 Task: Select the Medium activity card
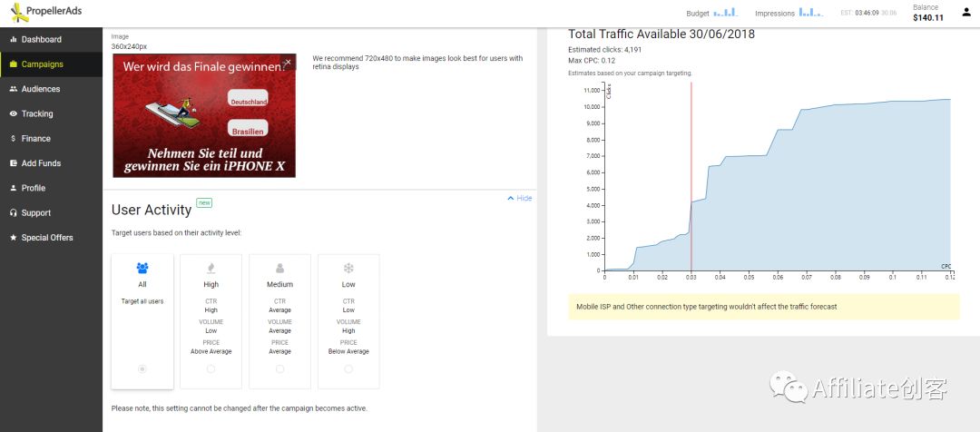coord(280,321)
